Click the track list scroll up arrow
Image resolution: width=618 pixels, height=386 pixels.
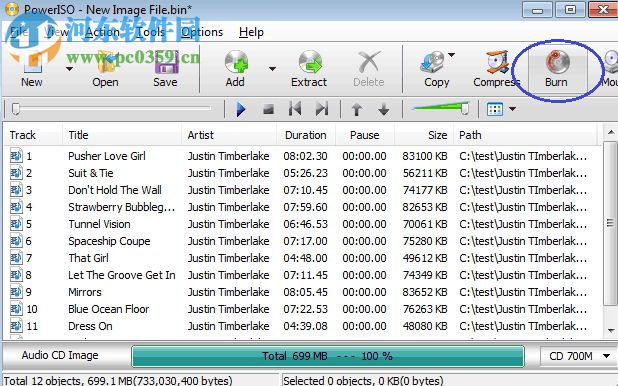pos(611,132)
